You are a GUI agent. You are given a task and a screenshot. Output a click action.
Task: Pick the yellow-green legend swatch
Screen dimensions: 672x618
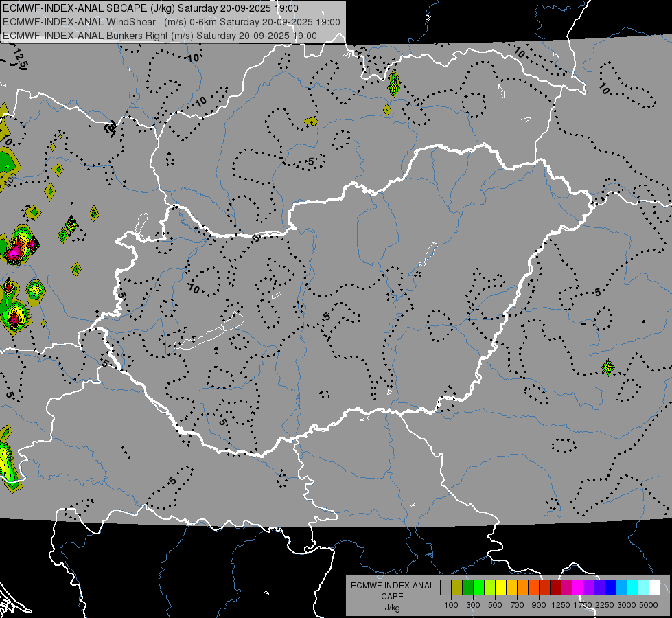pyautogui.click(x=490, y=588)
